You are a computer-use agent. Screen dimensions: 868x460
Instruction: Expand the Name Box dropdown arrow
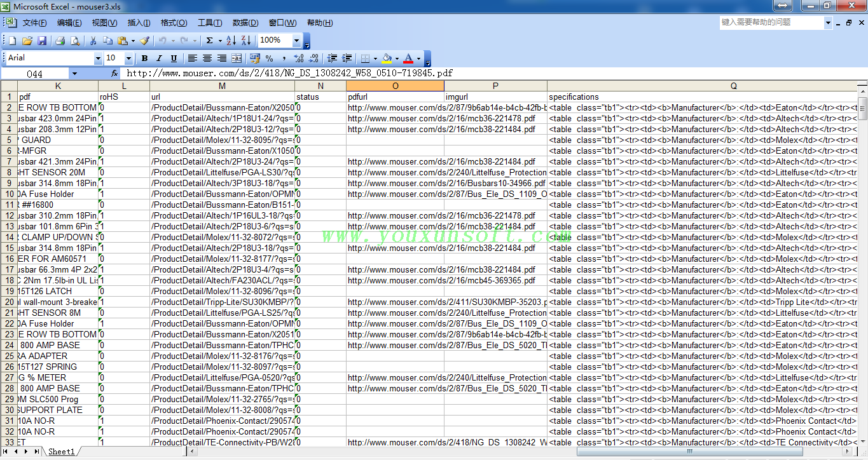pyautogui.click(x=74, y=74)
